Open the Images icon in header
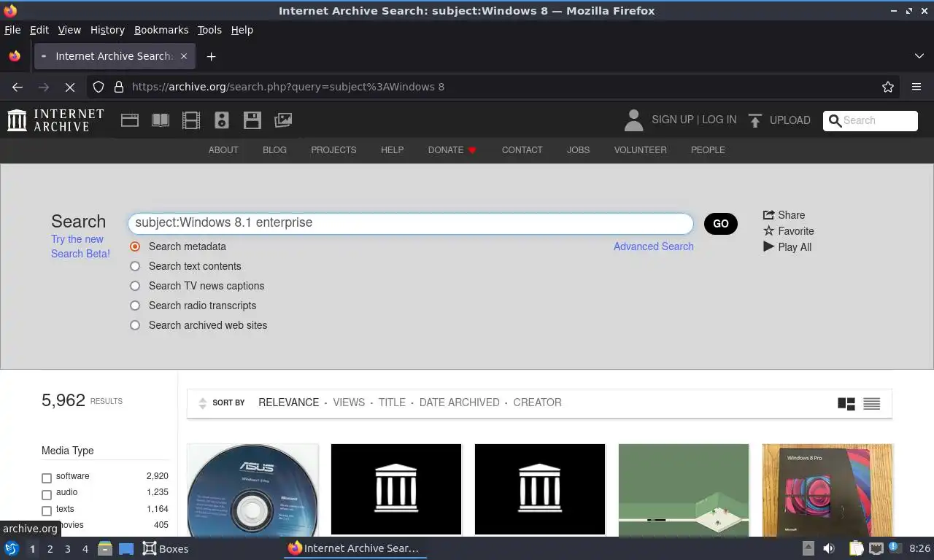 point(283,120)
